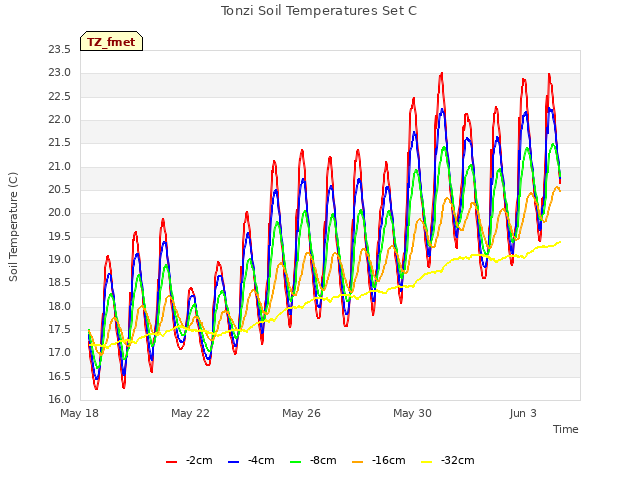This screenshot has width=640, height=480.
Task: Click the May 22 x-axis tick label
Action: pyautogui.click(x=190, y=413)
